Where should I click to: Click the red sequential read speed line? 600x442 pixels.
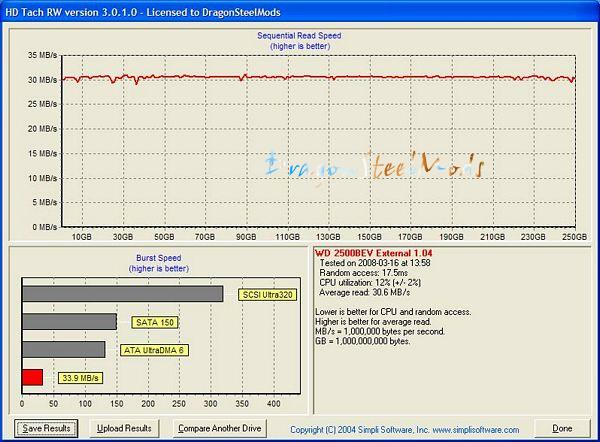point(300,78)
